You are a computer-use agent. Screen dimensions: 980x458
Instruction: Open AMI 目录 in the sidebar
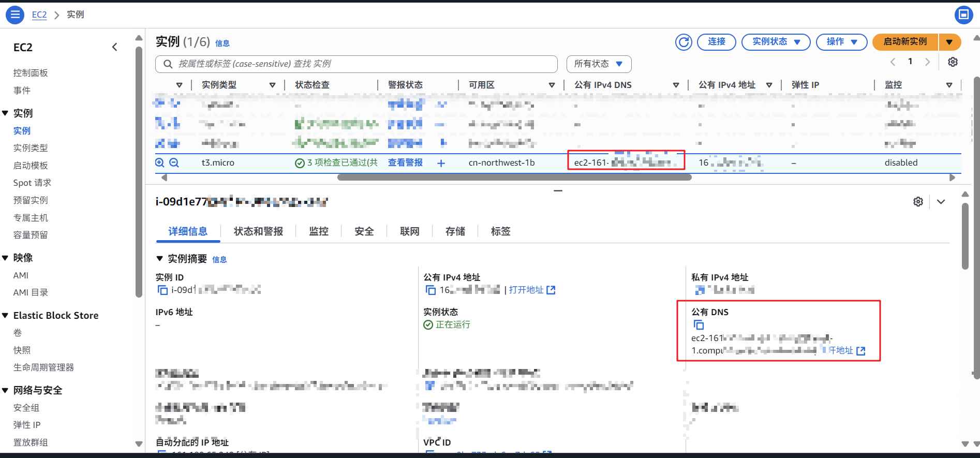[x=31, y=292]
